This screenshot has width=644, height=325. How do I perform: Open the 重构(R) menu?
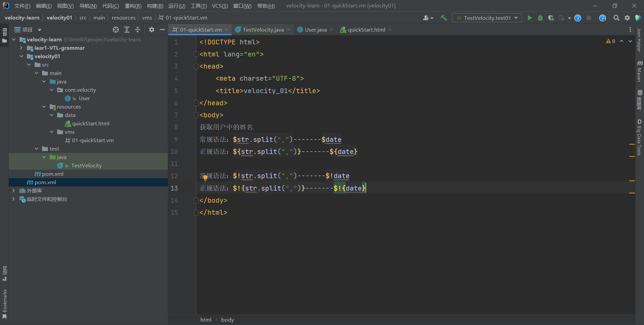(x=133, y=6)
